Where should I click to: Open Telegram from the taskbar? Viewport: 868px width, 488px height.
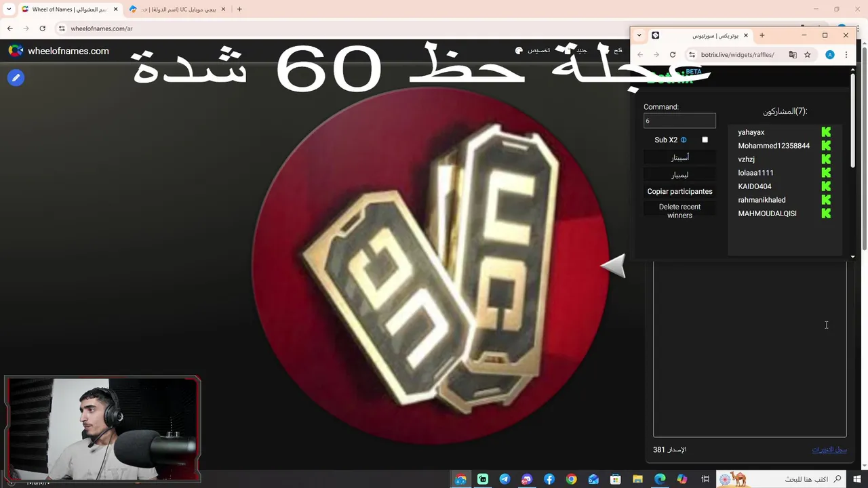point(505,479)
